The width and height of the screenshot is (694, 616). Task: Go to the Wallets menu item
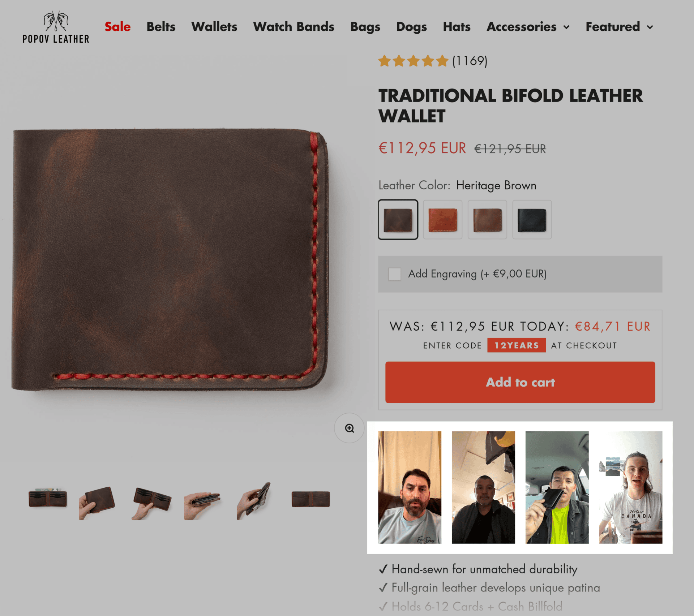(x=214, y=27)
